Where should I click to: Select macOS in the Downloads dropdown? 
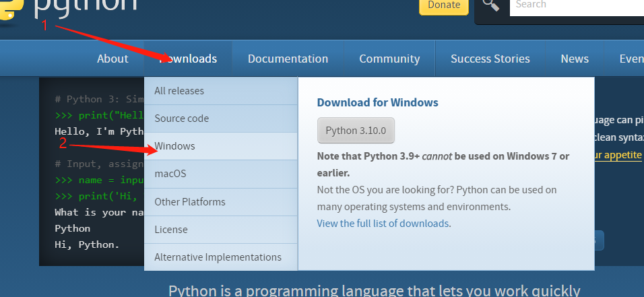pos(170,174)
